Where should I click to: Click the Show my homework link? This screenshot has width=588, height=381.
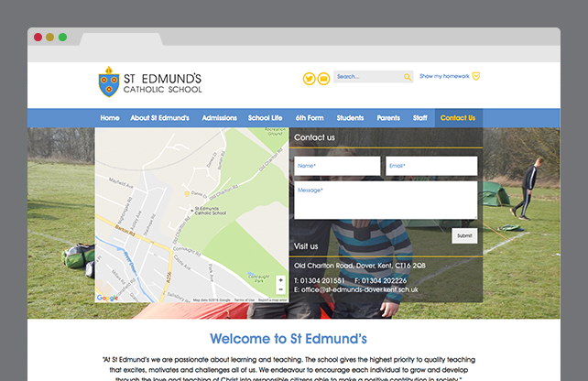pos(443,77)
